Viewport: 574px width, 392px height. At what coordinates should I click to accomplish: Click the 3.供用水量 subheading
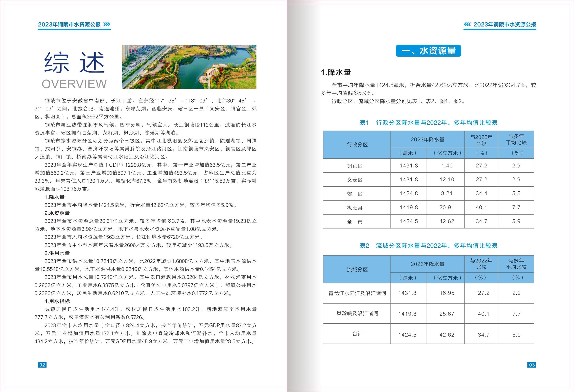pyautogui.click(x=57, y=253)
